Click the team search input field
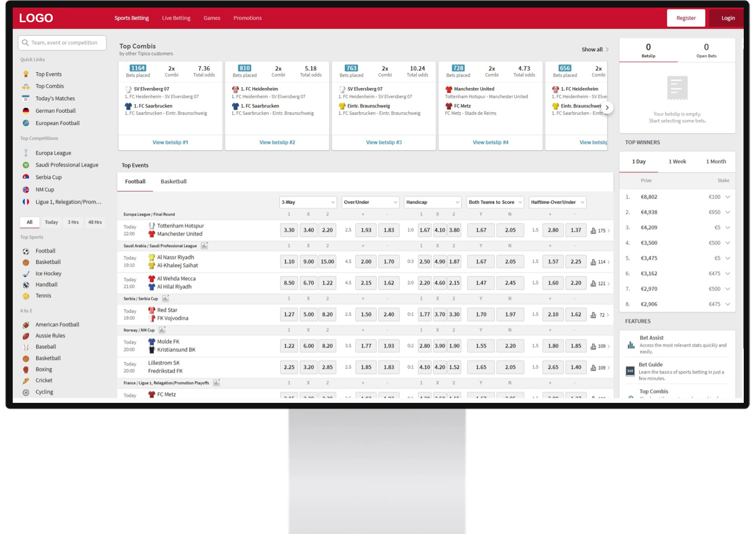Image resolution: width=756 pixels, height=534 pixels. point(62,43)
